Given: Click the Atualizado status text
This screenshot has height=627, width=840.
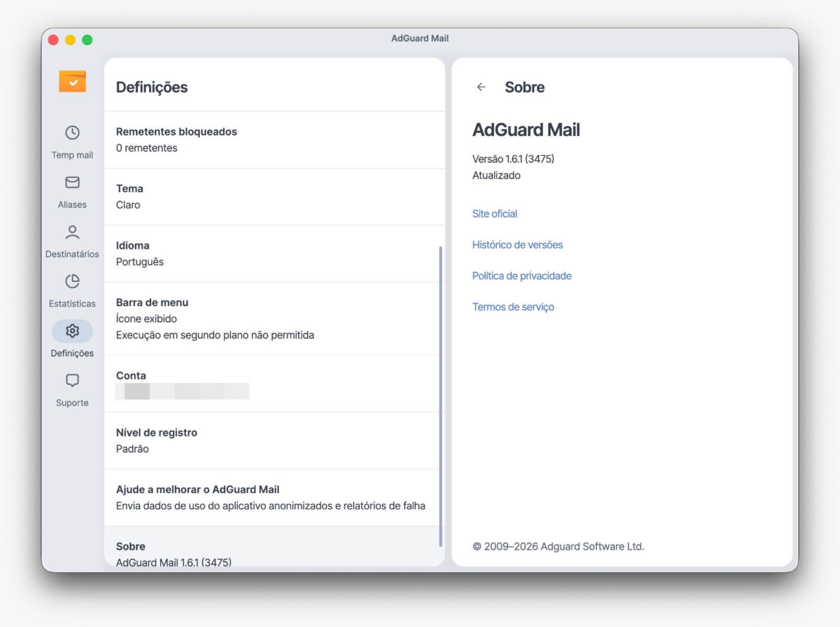Looking at the screenshot, I should (x=496, y=175).
